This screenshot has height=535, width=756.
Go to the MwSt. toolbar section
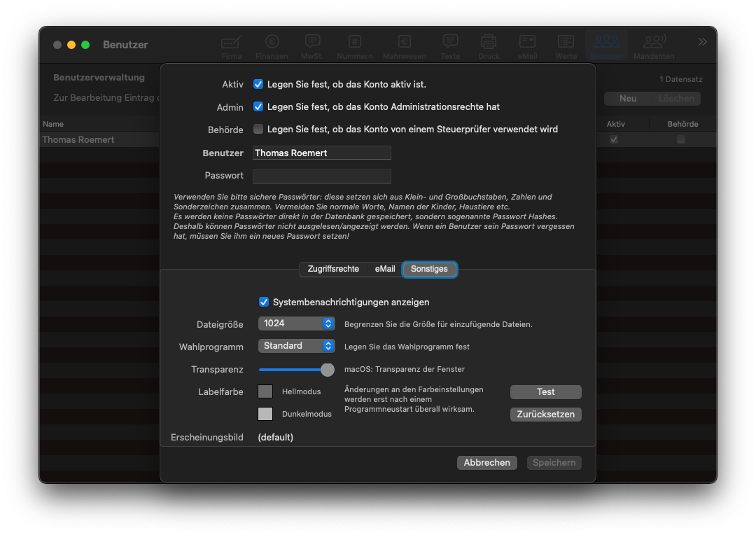click(312, 46)
